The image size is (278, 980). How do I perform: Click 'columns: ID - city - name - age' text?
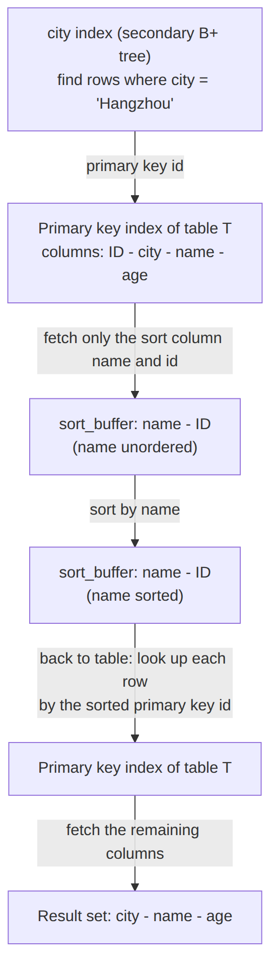coord(133,264)
